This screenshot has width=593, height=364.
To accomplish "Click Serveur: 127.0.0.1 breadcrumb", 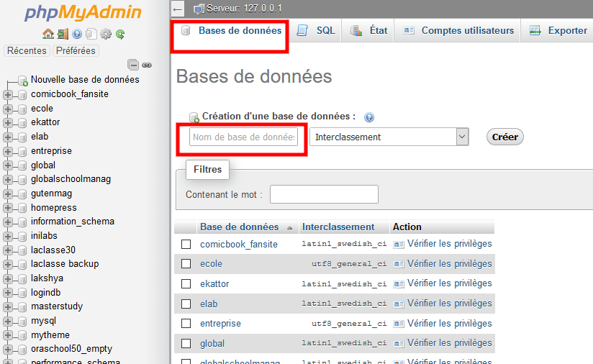I will pos(244,9).
